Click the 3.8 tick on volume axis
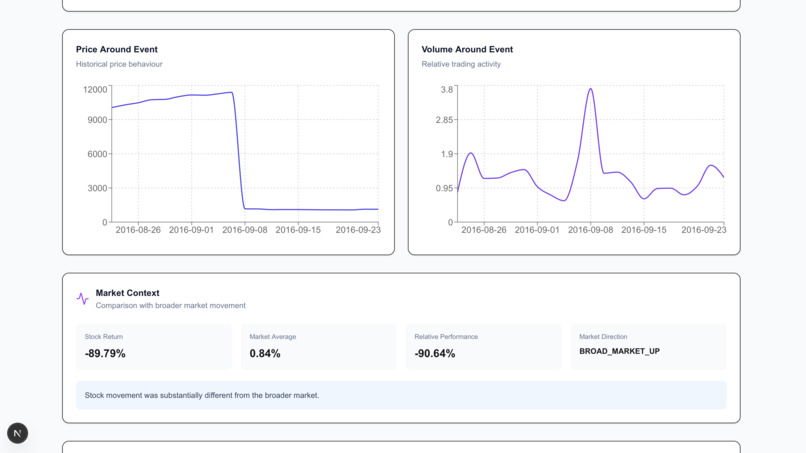 [x=447, y=89]
